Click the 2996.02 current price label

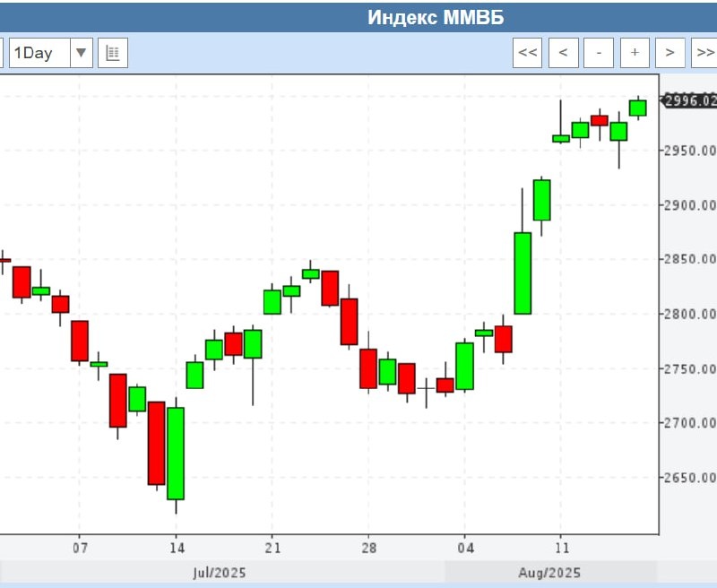tap(689, 100)
